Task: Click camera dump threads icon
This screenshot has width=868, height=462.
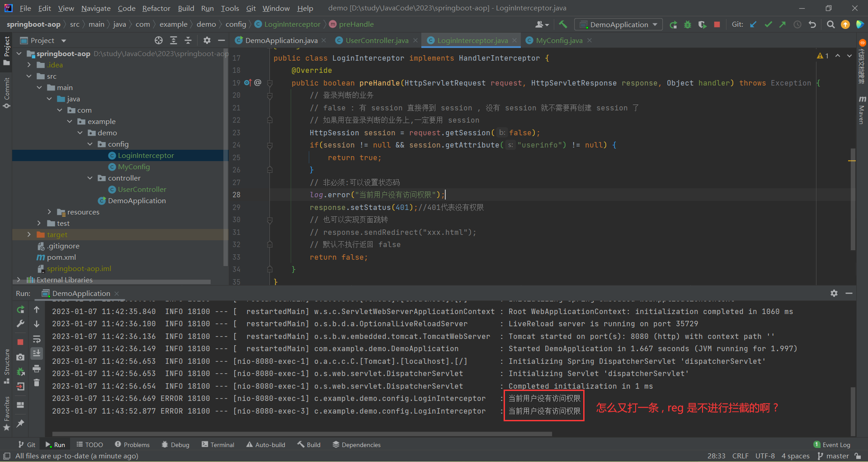Action: point(20,357)
